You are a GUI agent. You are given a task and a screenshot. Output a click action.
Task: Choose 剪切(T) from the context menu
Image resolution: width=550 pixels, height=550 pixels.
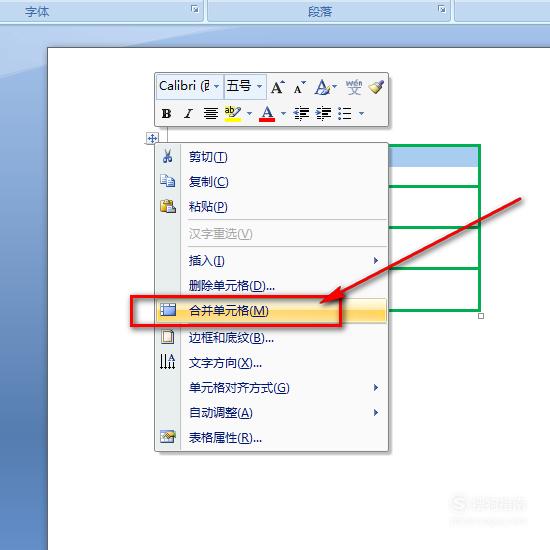[x=271, y=156]
